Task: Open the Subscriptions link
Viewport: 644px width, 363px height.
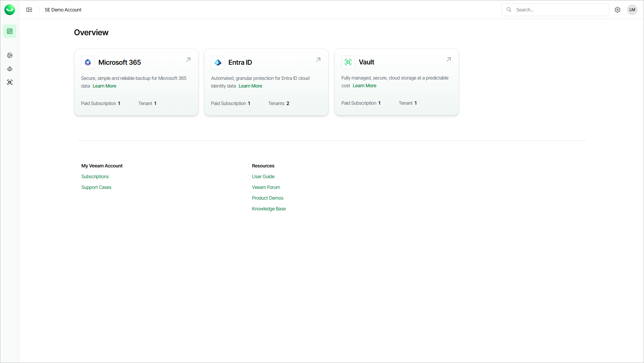Action: 95,176
